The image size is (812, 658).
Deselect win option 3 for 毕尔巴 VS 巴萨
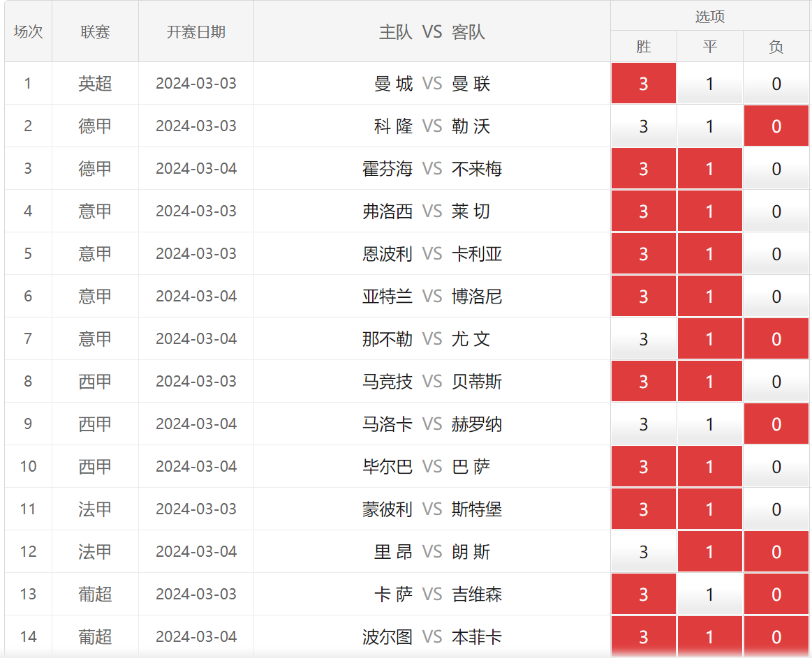click(x=643, y=466)
